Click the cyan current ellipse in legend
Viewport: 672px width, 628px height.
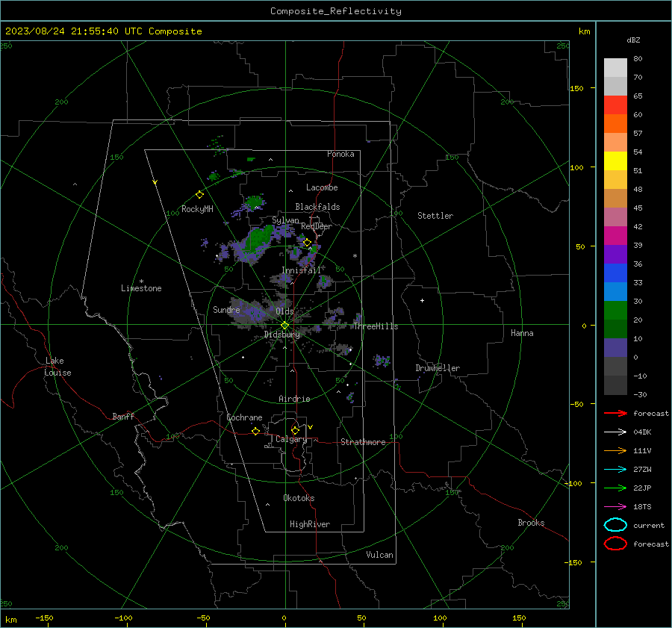[x=615, y=525]
